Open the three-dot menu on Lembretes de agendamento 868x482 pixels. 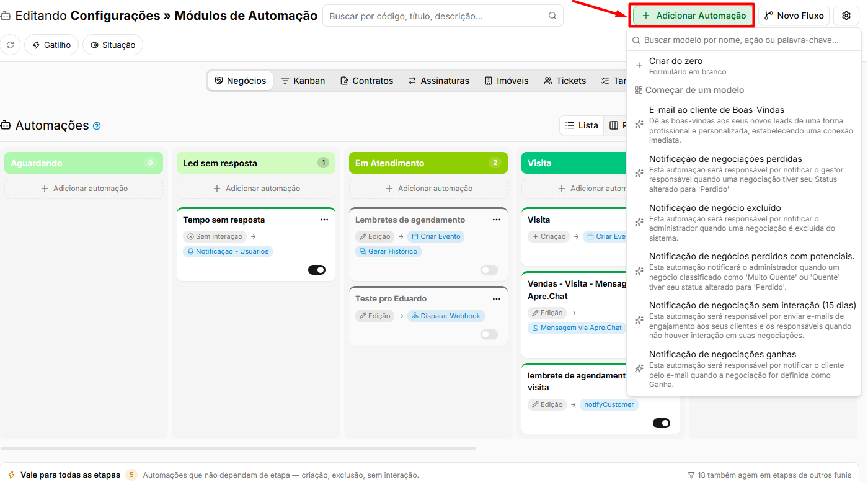coord(497,220)
